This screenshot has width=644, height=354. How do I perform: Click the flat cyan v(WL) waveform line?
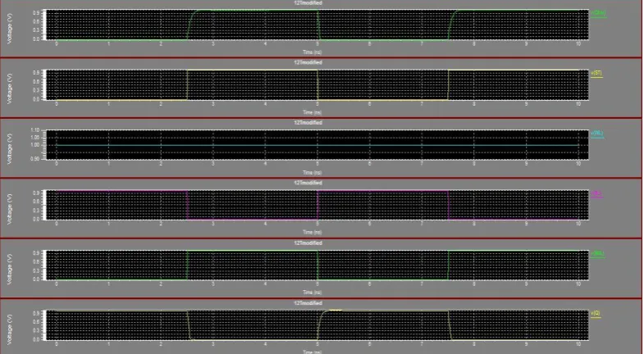(317, 145)
